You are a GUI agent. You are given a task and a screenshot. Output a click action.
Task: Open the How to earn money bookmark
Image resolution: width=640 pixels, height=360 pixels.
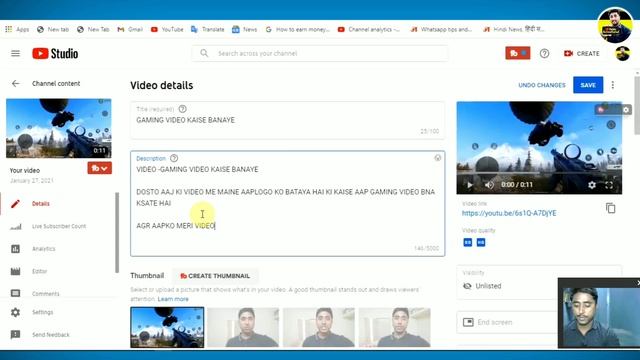[297, 29]
